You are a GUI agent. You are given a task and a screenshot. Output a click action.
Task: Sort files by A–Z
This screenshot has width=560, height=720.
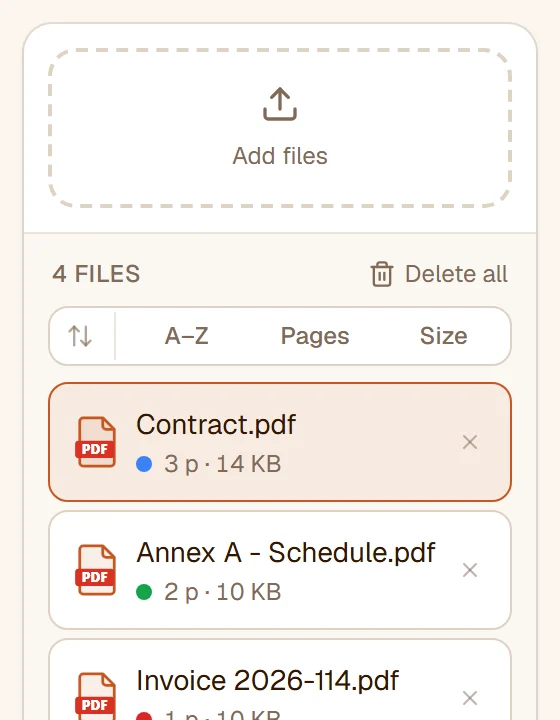point(186,336)
